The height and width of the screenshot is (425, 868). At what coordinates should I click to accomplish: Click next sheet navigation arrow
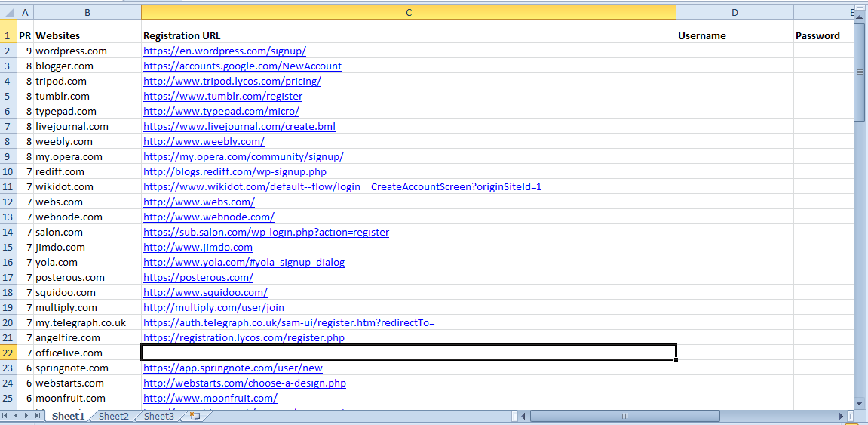click(x=26, y=416)
